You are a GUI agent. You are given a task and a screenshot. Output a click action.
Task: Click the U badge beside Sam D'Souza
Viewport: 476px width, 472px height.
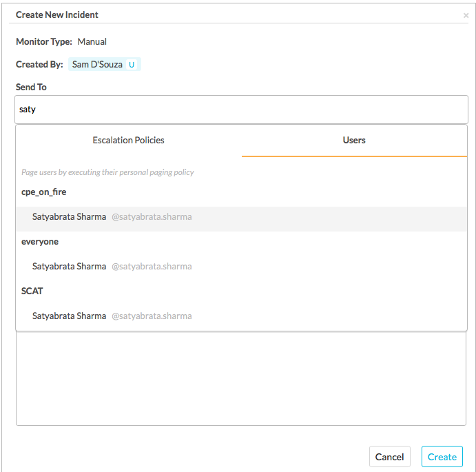point(132,64)
